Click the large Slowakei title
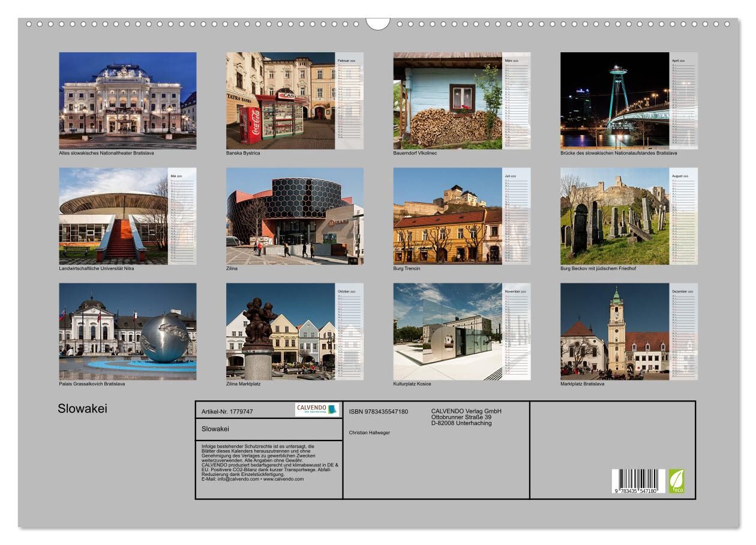The width and height of the screenshot is (756, 545). pos(82,409)
